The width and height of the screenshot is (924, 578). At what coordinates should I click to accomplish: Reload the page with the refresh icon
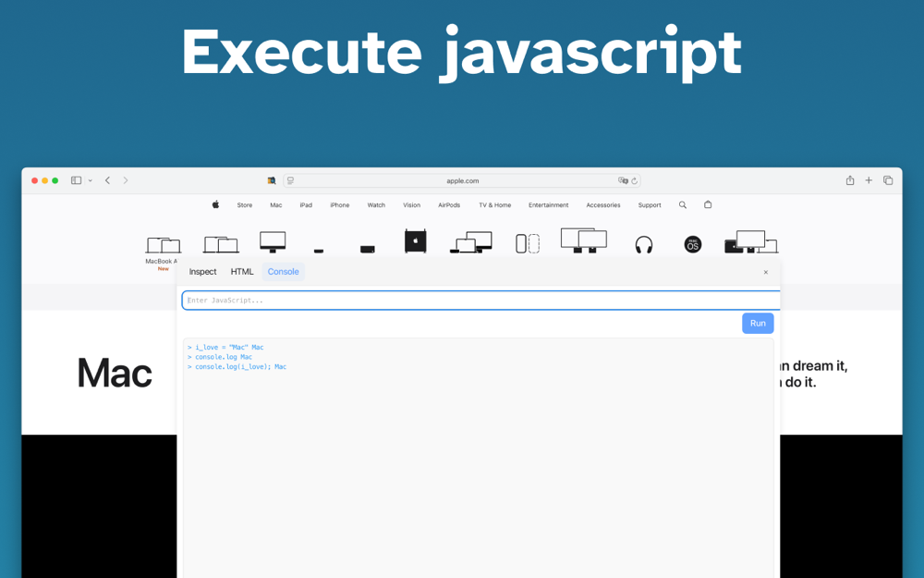[x=635, y=181]
